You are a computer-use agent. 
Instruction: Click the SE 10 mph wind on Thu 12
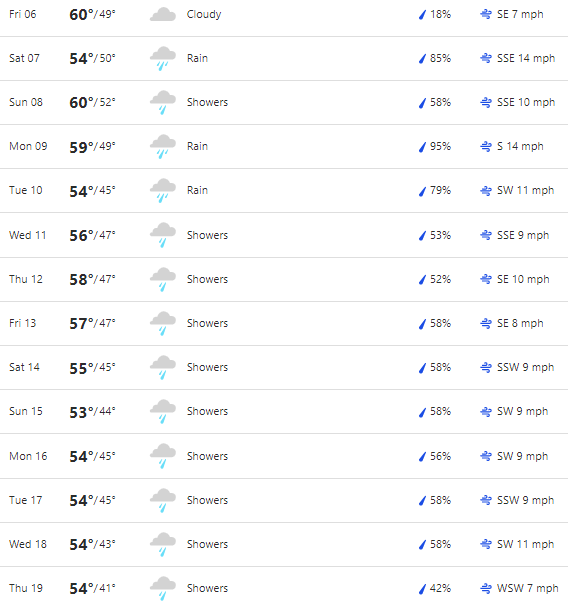click(523, 279)
